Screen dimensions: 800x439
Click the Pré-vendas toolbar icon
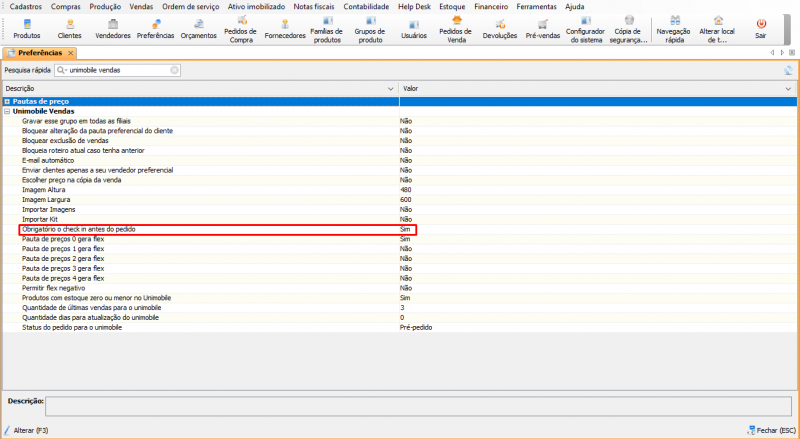543,29
